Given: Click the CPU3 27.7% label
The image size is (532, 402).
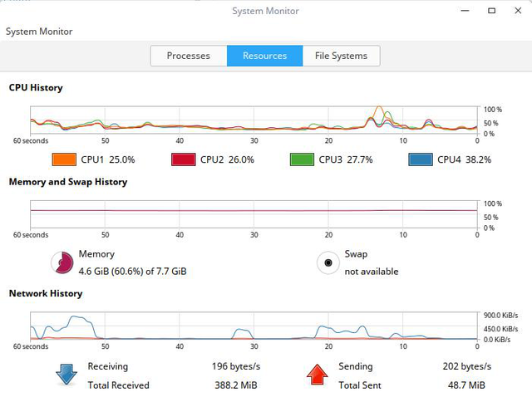Looking at the screenshot, I should pos(346,159).
